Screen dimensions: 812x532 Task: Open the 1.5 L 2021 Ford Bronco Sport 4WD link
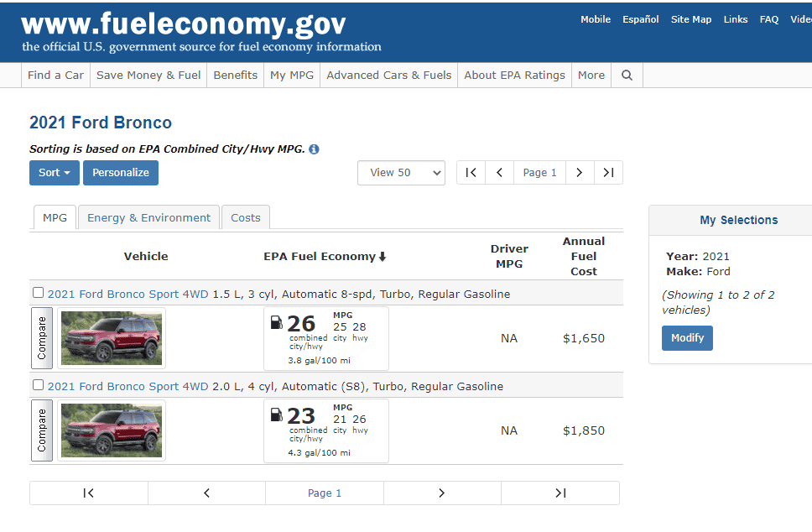pos(128,295)
